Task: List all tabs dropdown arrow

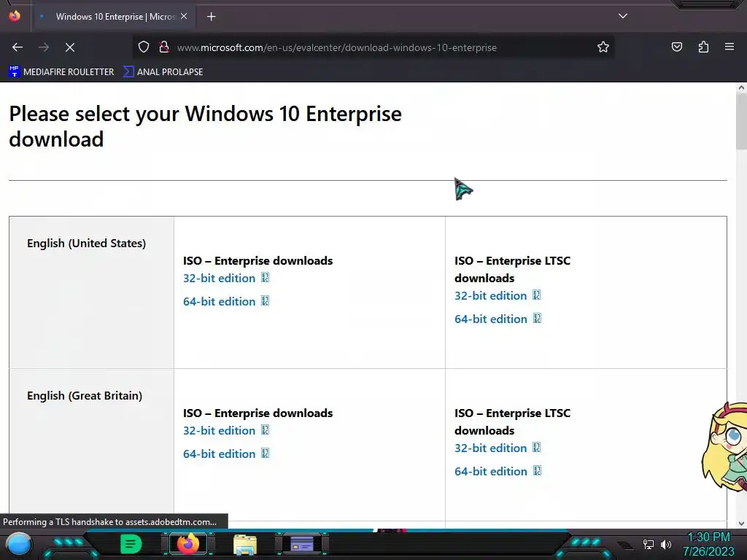Action: pos(623,16)
